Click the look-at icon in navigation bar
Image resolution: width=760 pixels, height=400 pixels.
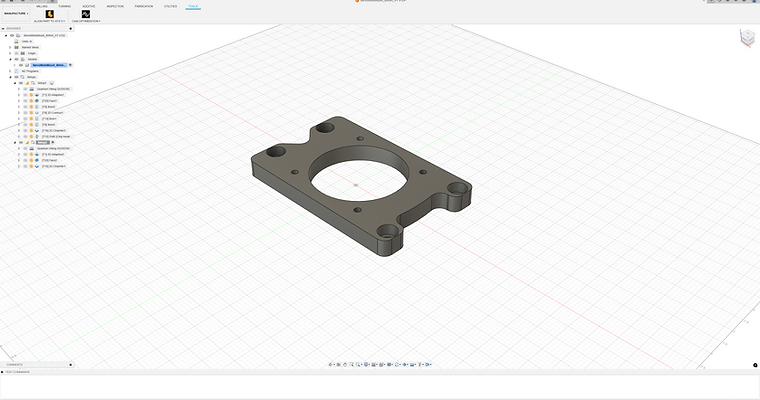(338, 365)
